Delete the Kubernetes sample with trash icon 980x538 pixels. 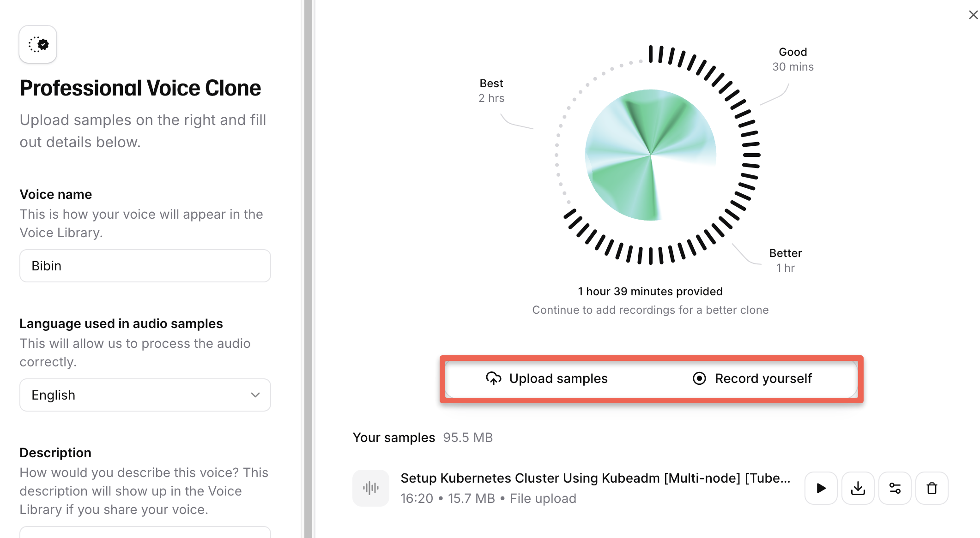coord(932,488)
